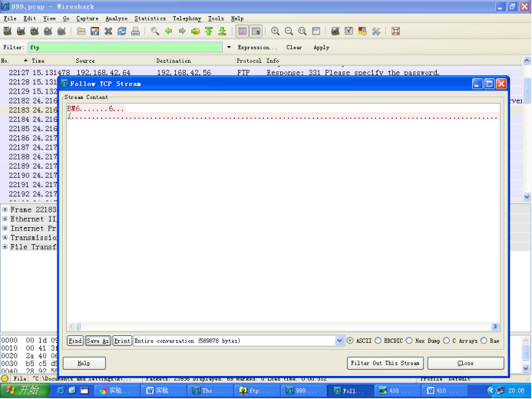
Task: Click stream content horizontal scroll right arrow
Action: (495, 326)
